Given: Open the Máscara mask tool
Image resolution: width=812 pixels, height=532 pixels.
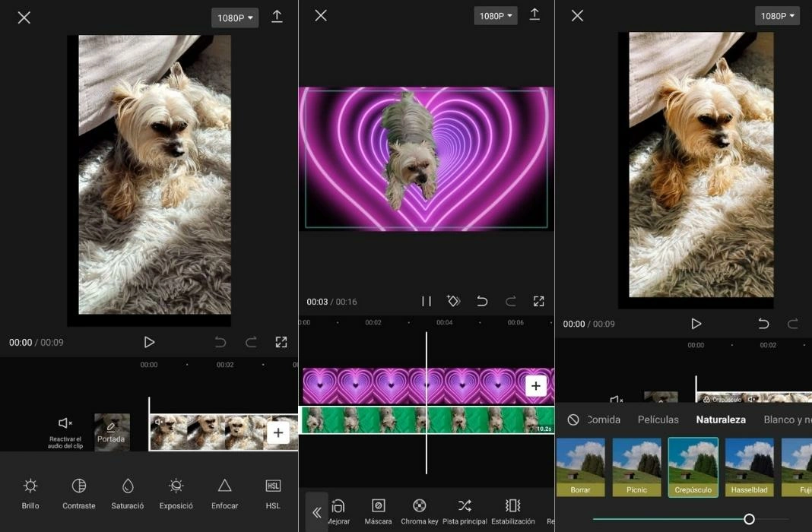Looking at the screenshot, I should 378,511.
